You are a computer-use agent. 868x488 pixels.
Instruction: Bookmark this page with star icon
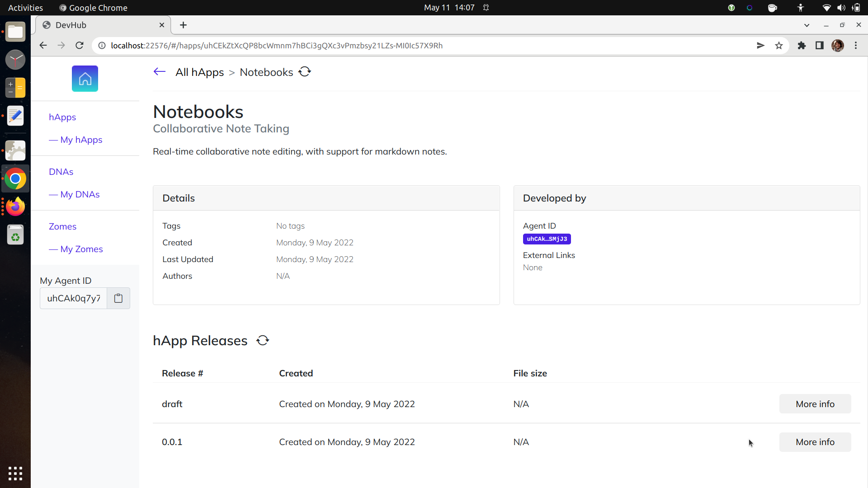click(778, 46)
